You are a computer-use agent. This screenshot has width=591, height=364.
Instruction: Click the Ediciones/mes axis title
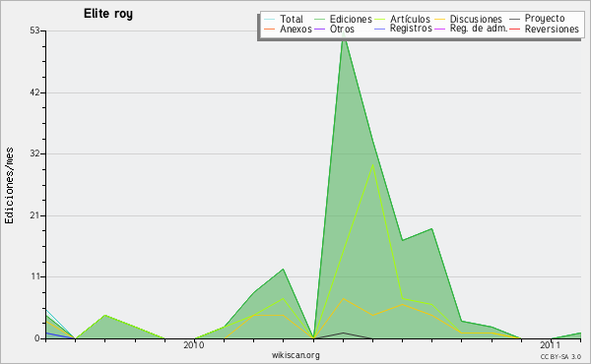(x=9, y=186)
